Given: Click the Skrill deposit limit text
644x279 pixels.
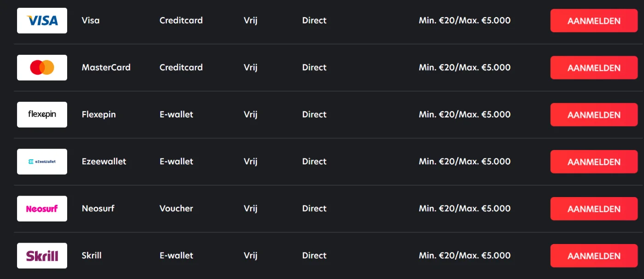Looking at the screenshot, I should click(465, 255).
